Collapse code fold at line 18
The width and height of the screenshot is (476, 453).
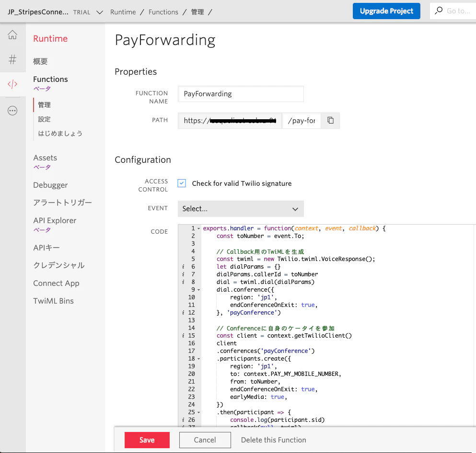(199, 359)
